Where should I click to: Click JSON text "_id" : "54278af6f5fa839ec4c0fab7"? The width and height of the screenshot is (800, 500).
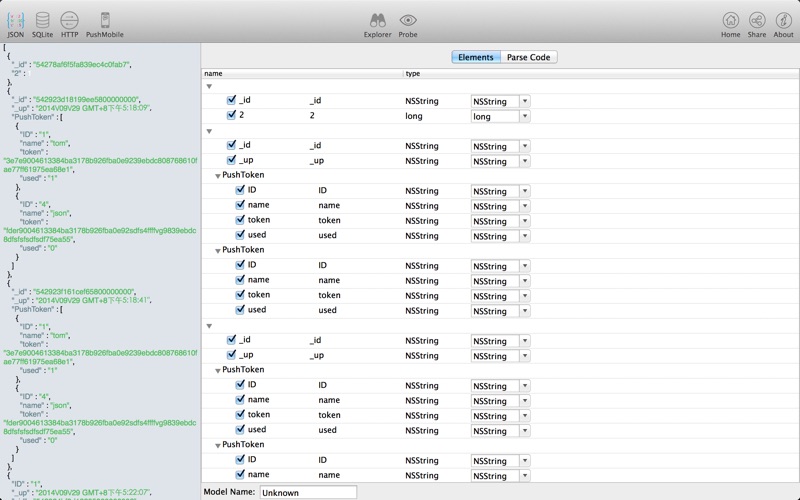(x=71, y=64)
